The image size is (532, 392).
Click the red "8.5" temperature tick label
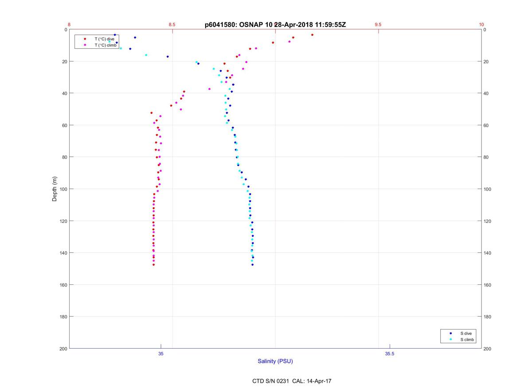coord(172,24)
